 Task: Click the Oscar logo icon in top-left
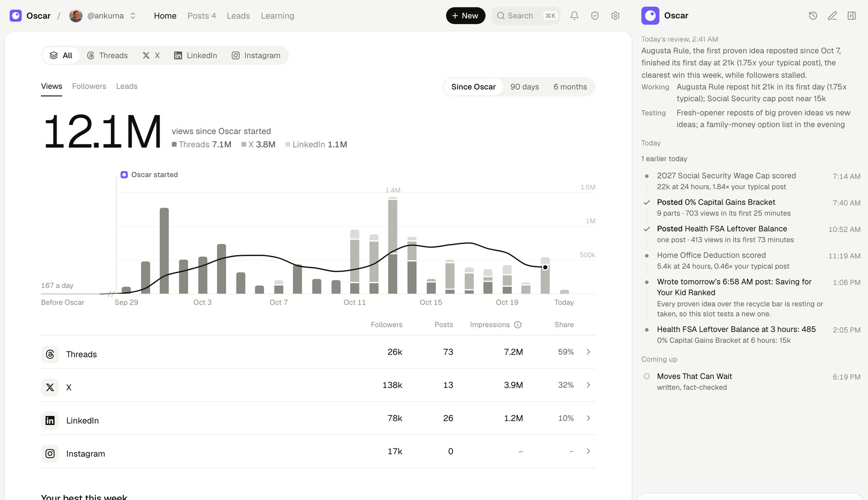pyautogui.click(x=16, y=16)
